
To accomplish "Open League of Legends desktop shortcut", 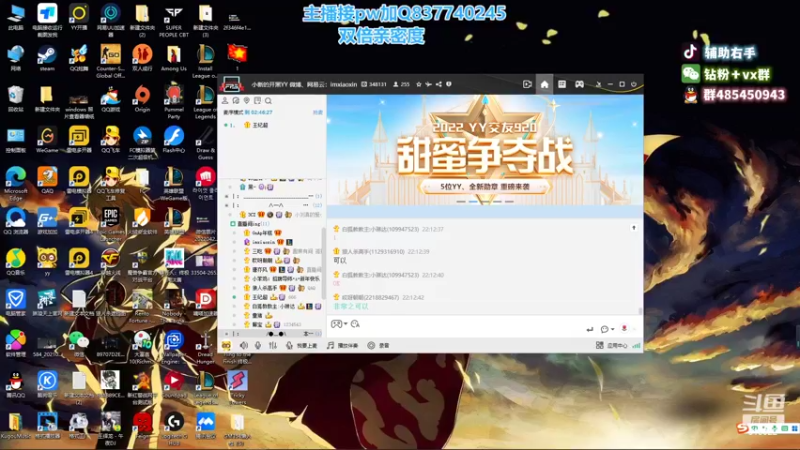I will [205, 102].
